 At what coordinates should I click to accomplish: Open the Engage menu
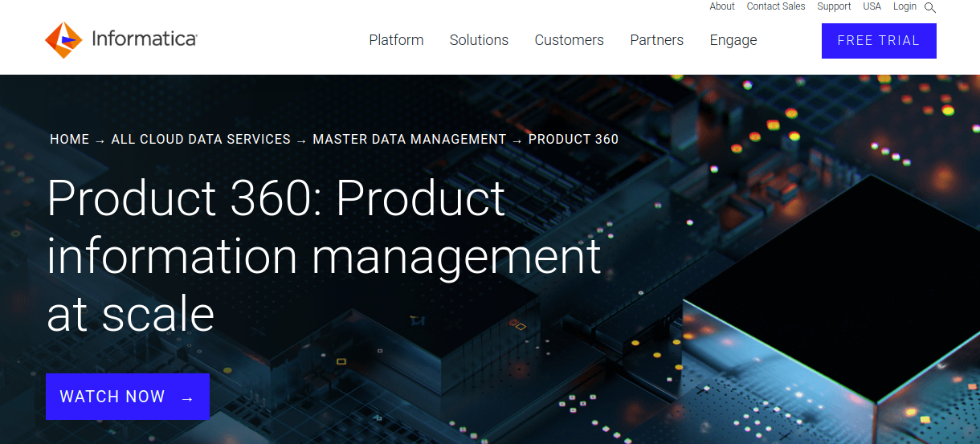(733, 40)
